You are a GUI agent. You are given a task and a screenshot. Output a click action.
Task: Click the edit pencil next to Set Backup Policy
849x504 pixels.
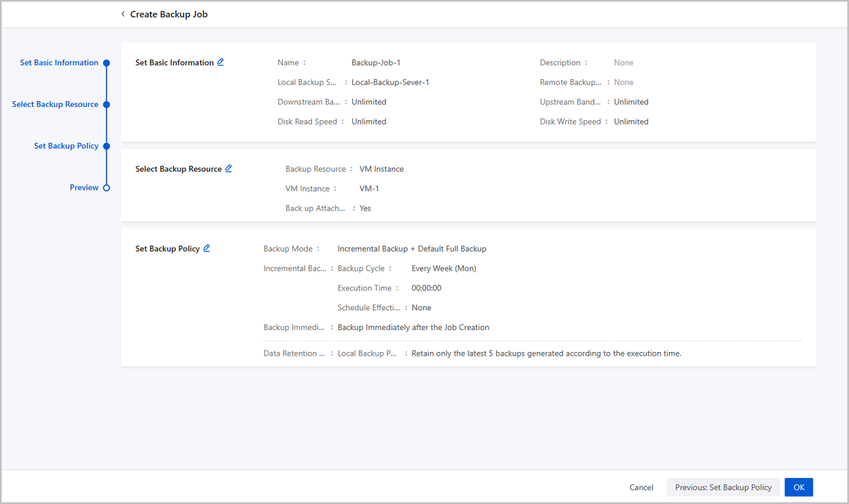[207, 249]
